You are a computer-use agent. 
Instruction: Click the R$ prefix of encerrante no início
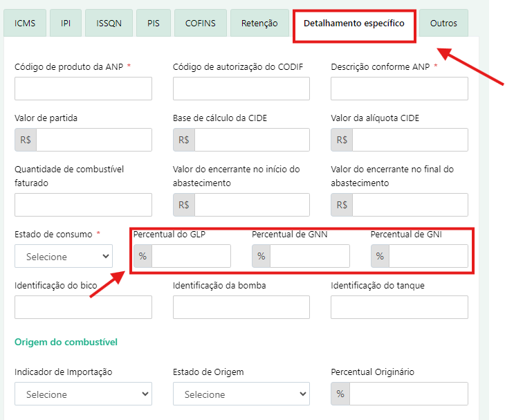pyautogui.click(x=184, y=205)
